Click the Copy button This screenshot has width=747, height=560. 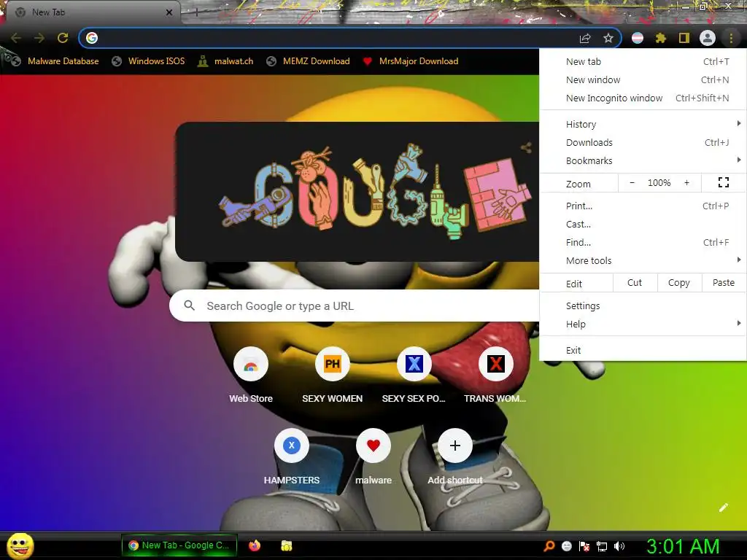click(679, 283)
